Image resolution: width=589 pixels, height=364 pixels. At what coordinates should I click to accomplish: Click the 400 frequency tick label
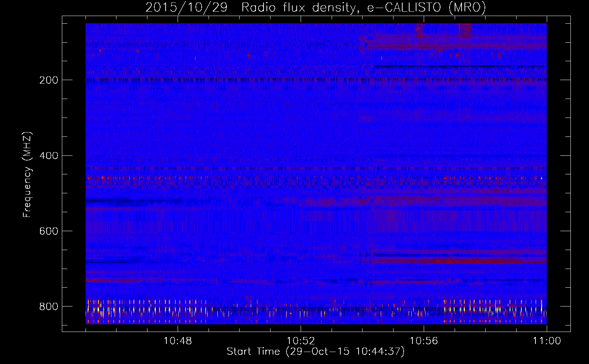(x=49, y=156)
